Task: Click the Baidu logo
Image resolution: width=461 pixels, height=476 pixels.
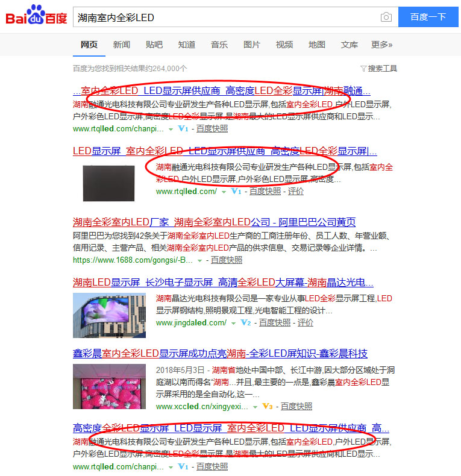Action: coord(36,17)
